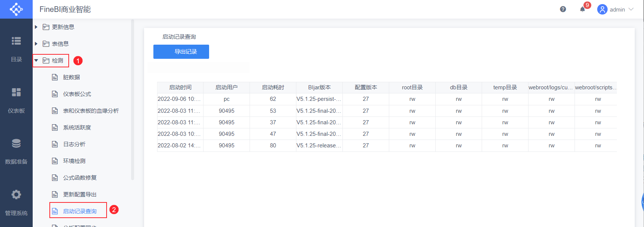
Task: Click the 系统活跃度 document icon
Action: (x=55, y=128)
